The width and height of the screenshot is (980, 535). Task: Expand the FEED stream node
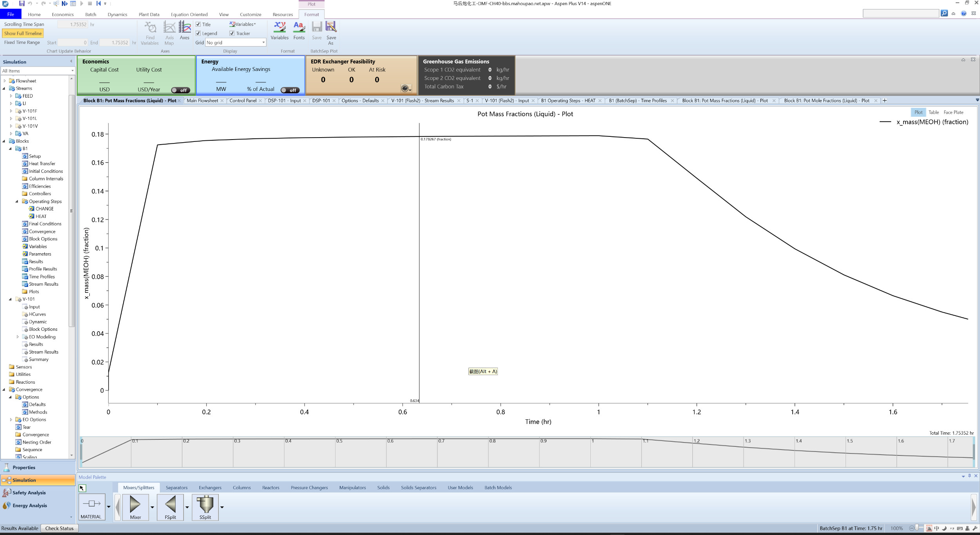pyautogui.click(x=11, y=96)
